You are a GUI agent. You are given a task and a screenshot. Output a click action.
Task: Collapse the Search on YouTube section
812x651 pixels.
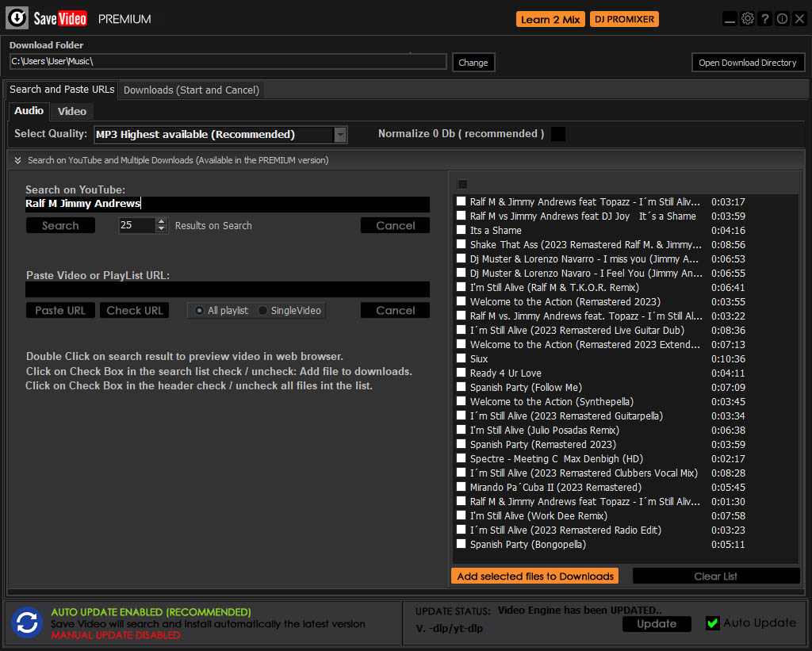17,160
